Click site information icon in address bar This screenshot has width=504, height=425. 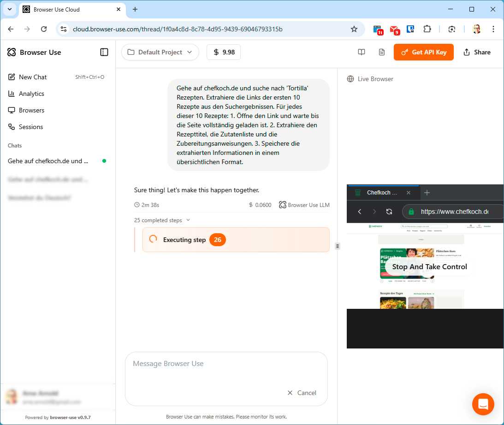coord(64,29)
